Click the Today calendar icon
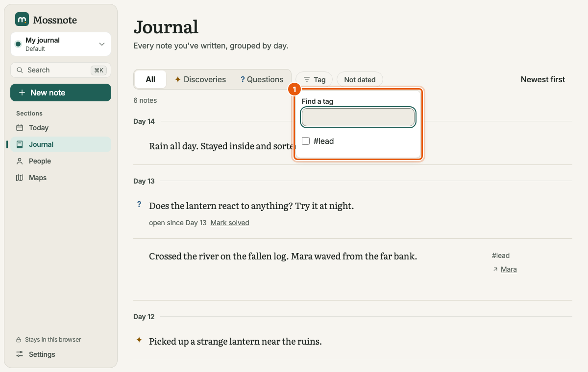This screenshot has width=588, height=372. tap(20, 128)
